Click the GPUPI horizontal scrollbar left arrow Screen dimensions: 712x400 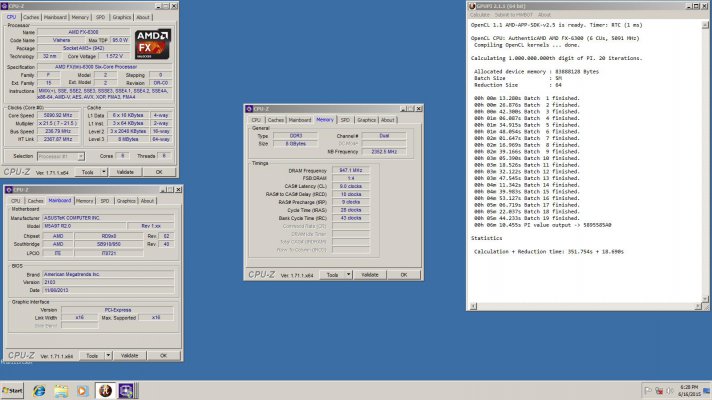[x=473, y=306]
